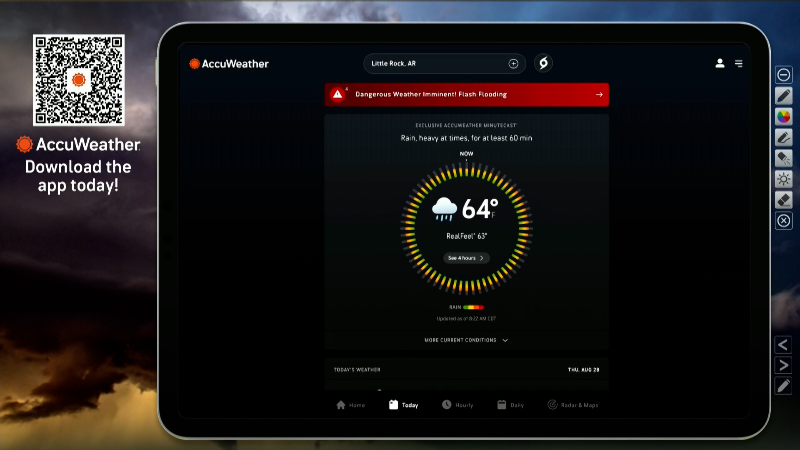Click the X circle clear icon
This screenshot has width=800, height=450.
click(784, 221)
